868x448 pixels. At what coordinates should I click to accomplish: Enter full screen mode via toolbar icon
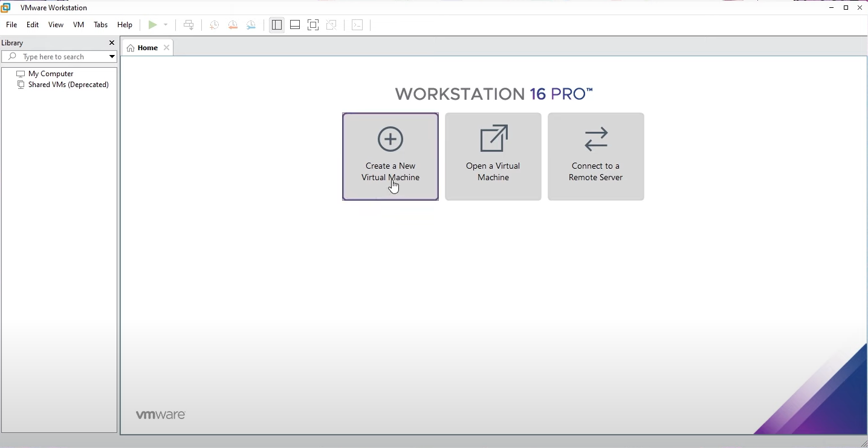click(x=313, y=25)
